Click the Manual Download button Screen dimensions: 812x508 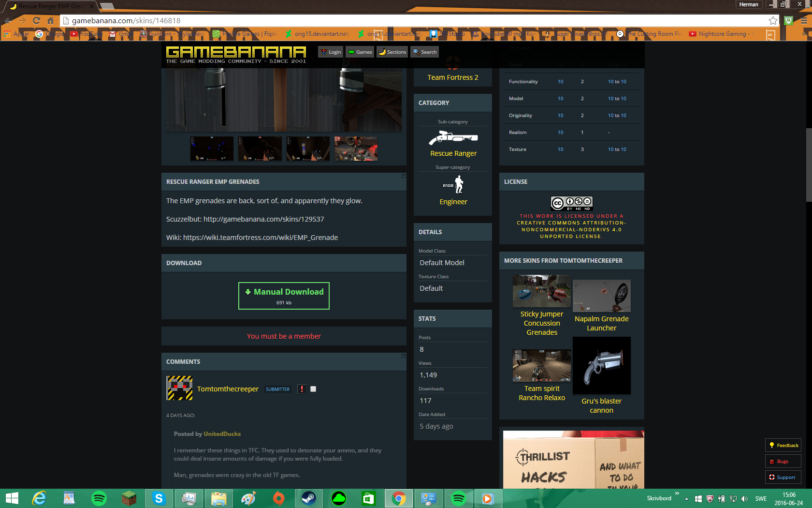pos(284,296)
